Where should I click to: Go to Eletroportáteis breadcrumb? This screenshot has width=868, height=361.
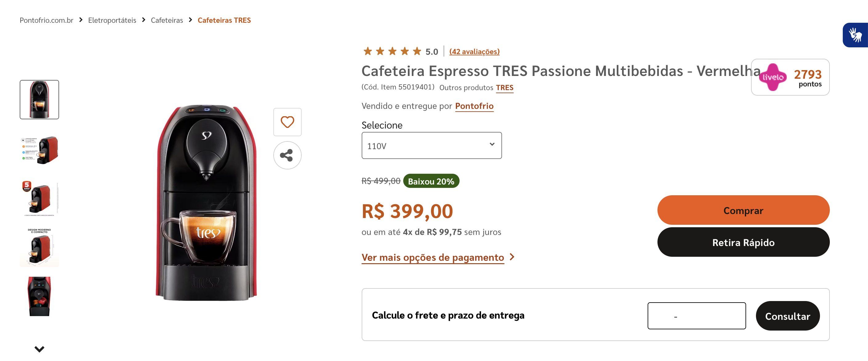tap(112, 20)
